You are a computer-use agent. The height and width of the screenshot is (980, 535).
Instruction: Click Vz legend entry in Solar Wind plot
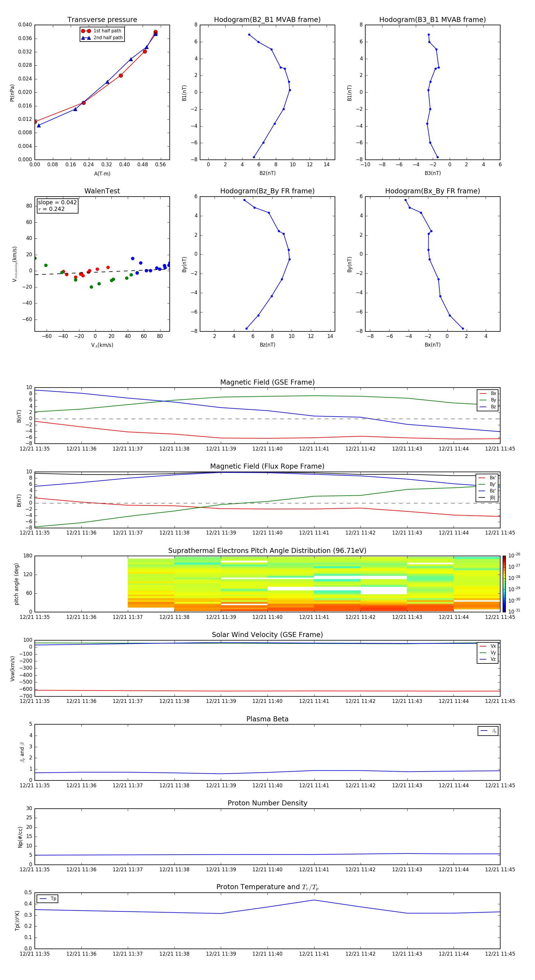[488, 659]
